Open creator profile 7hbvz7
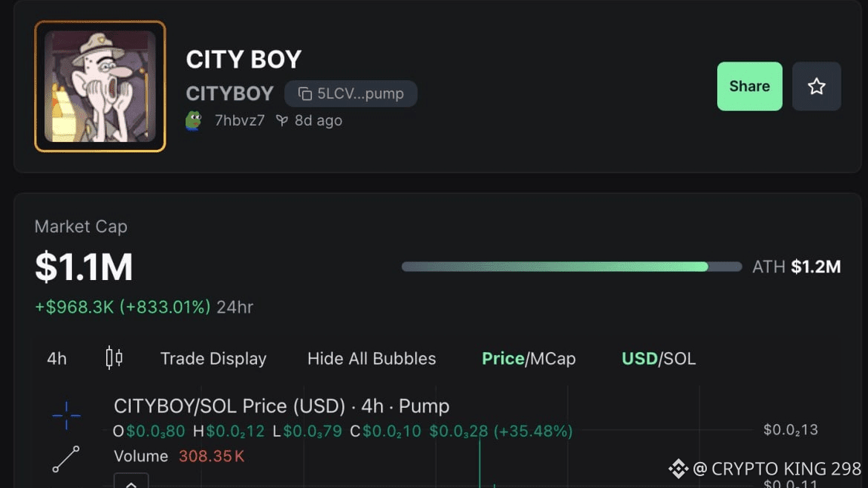Viewport: 868px width, 488px height. click(239, 120)
